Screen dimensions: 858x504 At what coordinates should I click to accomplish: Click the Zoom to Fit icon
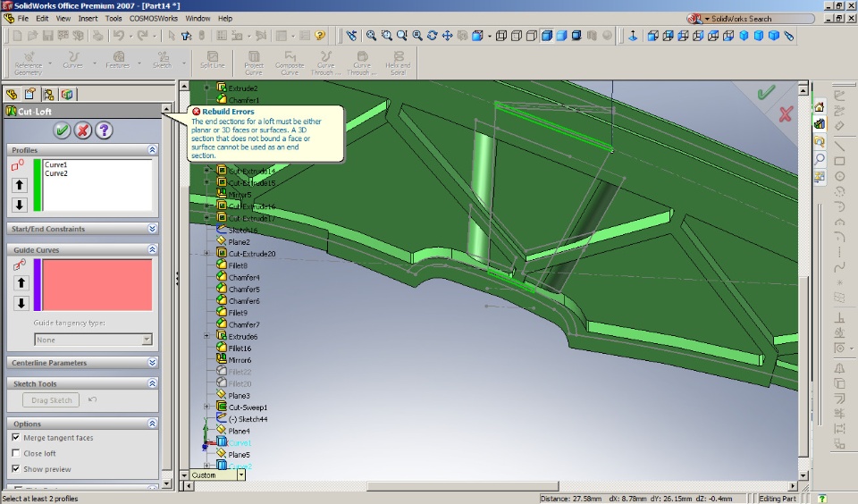(372, 36)
